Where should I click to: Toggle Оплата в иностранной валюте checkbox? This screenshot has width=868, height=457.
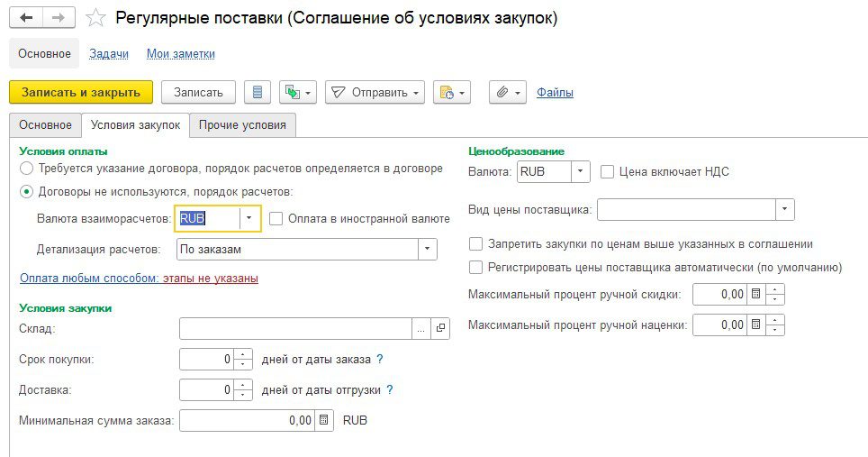[x=276, y=218]
